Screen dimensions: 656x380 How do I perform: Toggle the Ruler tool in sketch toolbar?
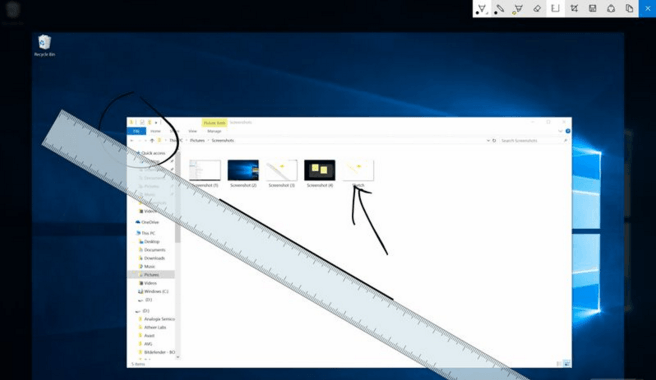click(555, 9)
